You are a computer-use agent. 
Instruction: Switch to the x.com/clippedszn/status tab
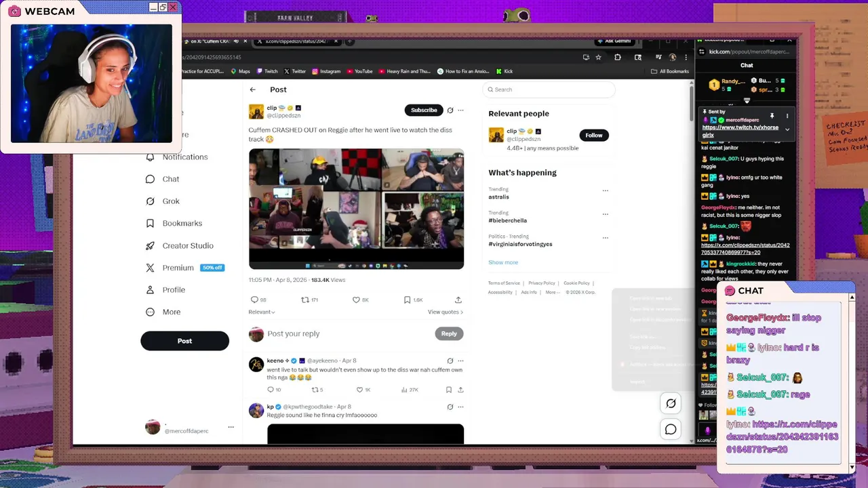point(296,41)
